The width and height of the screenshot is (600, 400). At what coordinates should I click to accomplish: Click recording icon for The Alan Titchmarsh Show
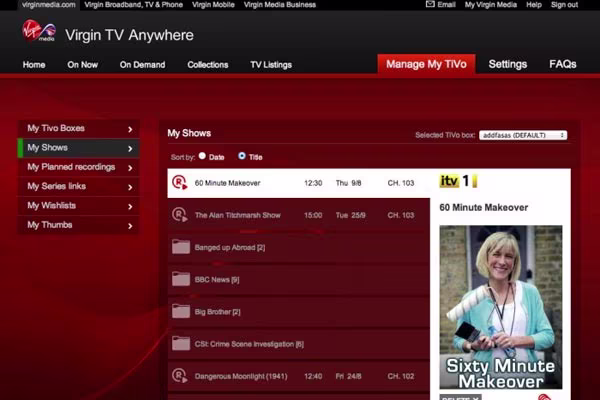(x=179, y=215)
